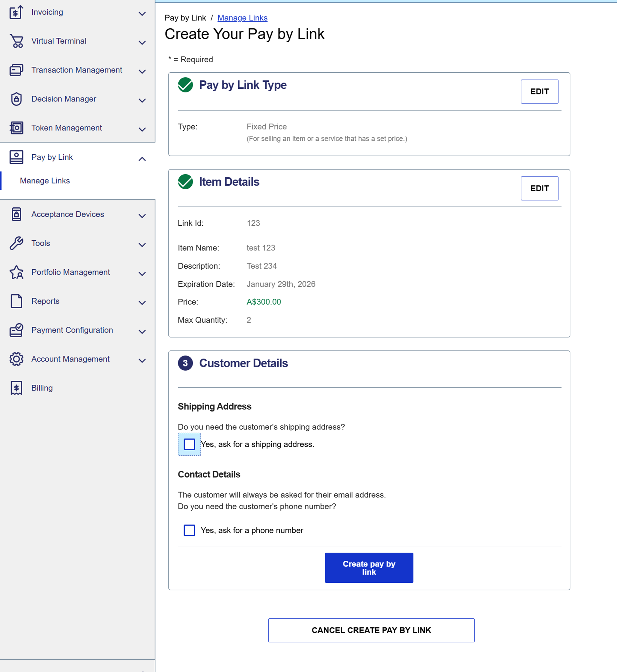The width and height of the screenshot is (617, 672).
Task: Edit the Item Details section
Action: tap(539, 188)
